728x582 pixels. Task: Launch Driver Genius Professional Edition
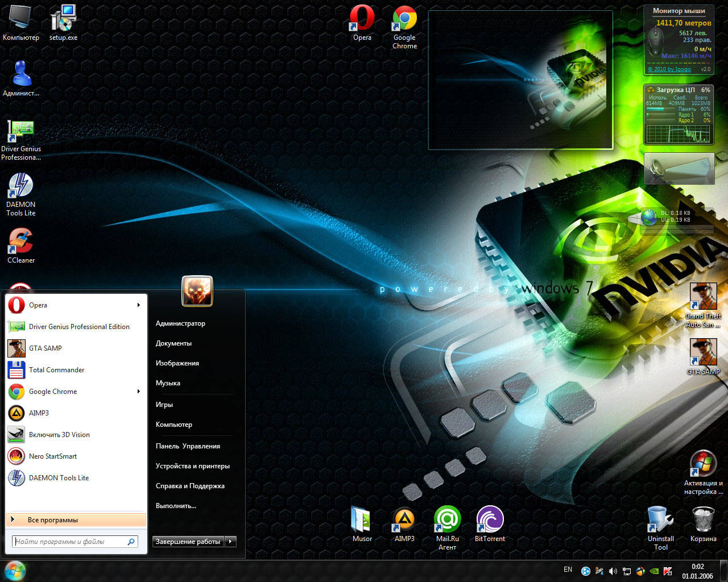click(76, 327)
